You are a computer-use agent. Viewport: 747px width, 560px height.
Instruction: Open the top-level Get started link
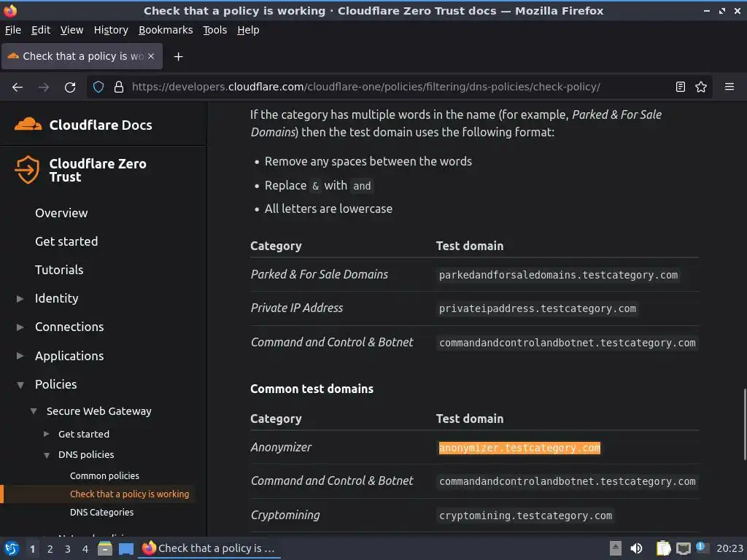66,241
